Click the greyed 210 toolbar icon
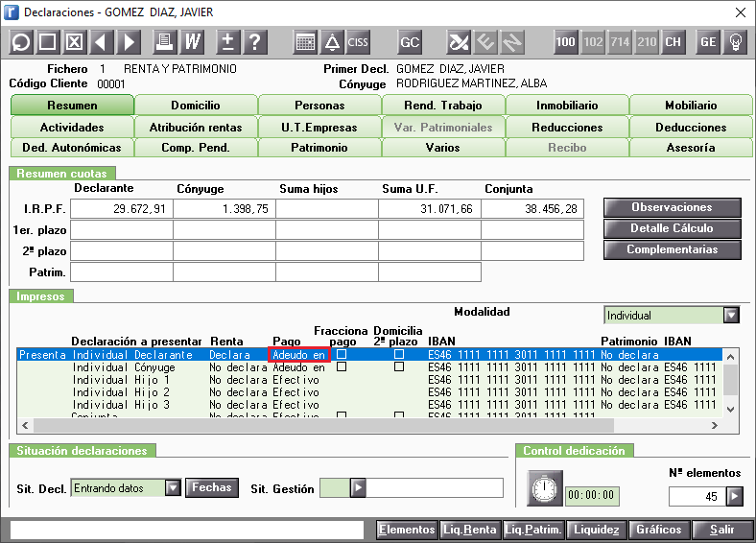 pyautogui.click(x=647, y=42)
